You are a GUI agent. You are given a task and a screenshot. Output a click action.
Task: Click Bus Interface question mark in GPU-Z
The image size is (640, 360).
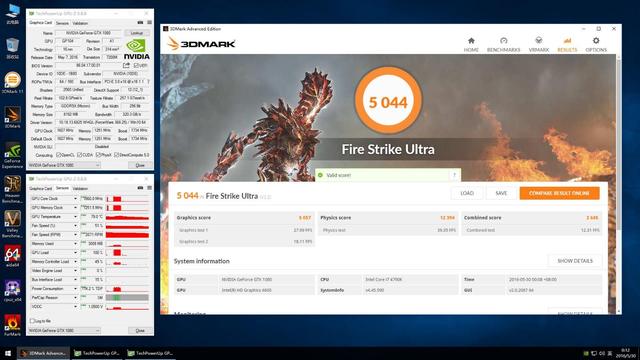pos(148,82)
